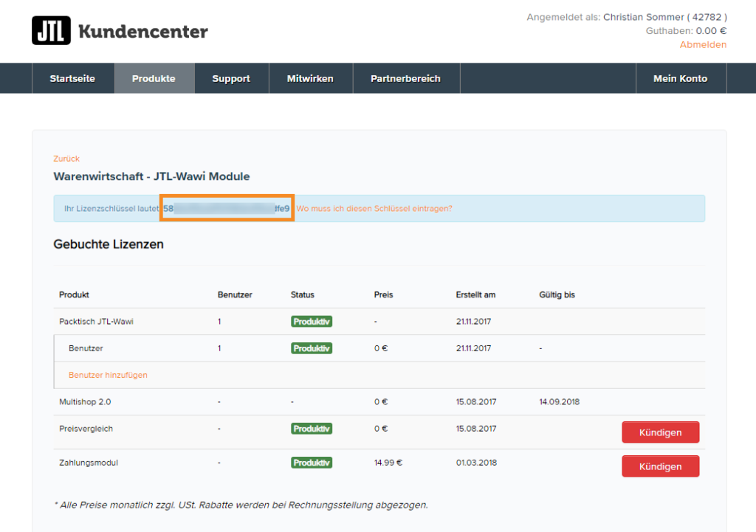
Task: Click the Abmelden logout link
Action: click(x=703, y=44)
